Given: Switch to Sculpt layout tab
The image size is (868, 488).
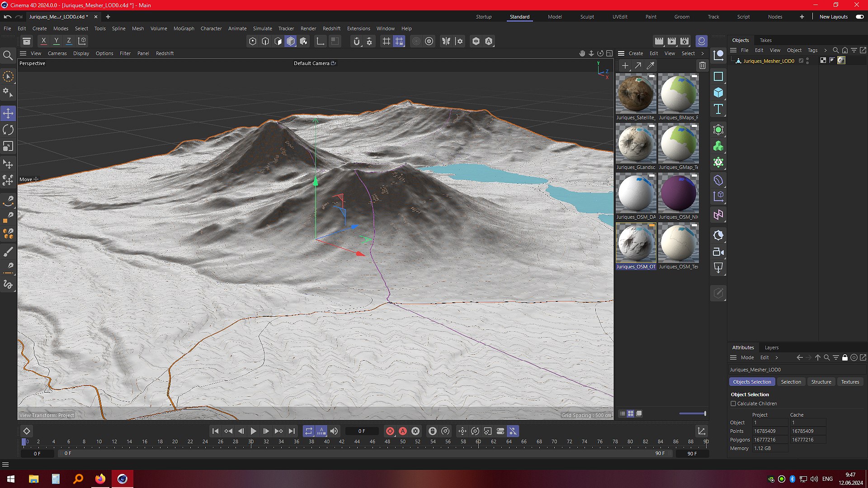Looking at the screenshot, I should (587, 17).
